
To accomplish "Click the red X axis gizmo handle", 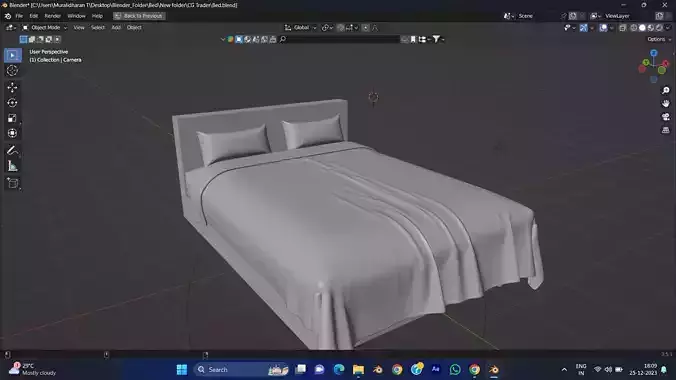I will (665, 63).
